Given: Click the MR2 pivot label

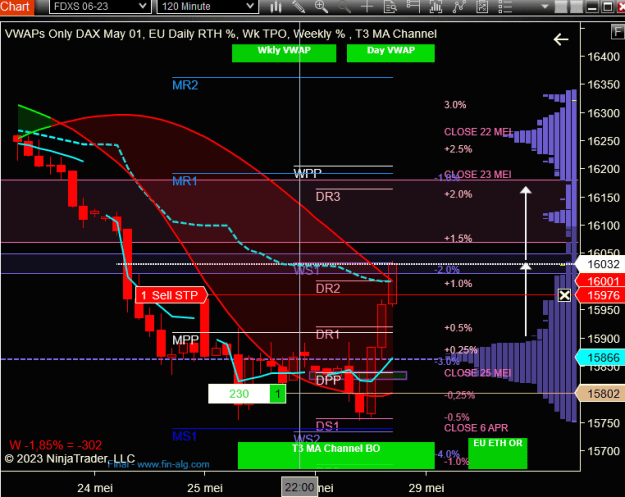Looking at the screenshot, I should click(x=185, y=85).
